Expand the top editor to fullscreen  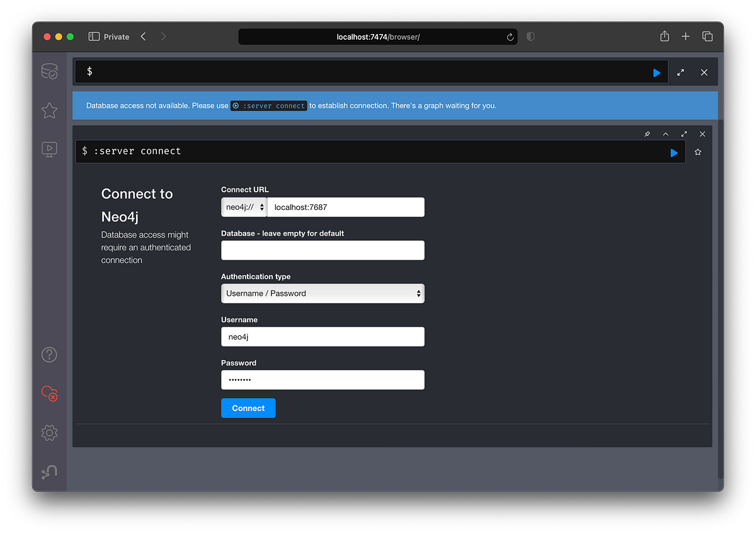(680, 73)
